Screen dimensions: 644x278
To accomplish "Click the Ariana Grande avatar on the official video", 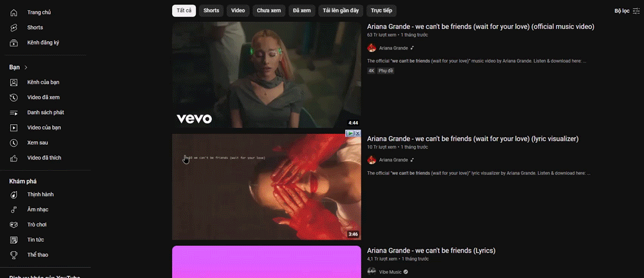I will click(x=372, y=48).
